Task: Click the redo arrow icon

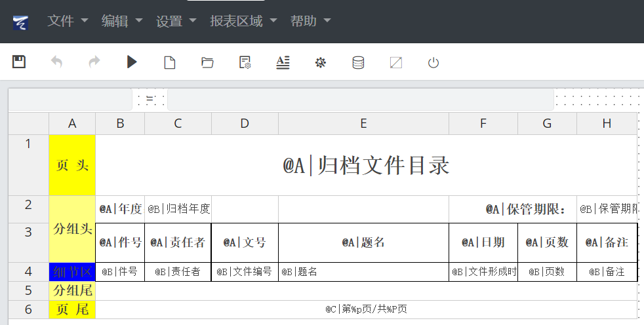Action: [x=94, y=62]
